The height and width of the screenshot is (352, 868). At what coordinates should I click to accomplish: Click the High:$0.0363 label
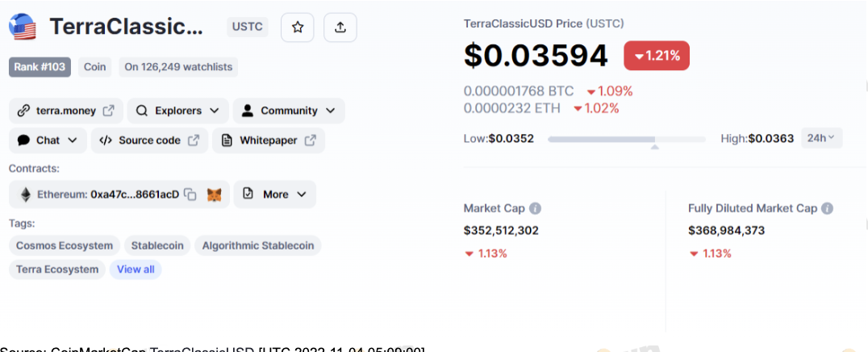click(757, 139)
